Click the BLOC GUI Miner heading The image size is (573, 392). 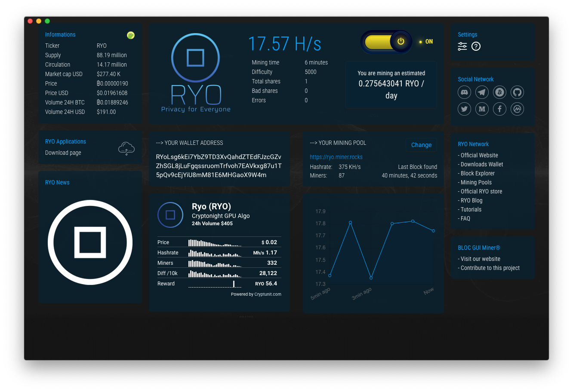pos(479,248)
